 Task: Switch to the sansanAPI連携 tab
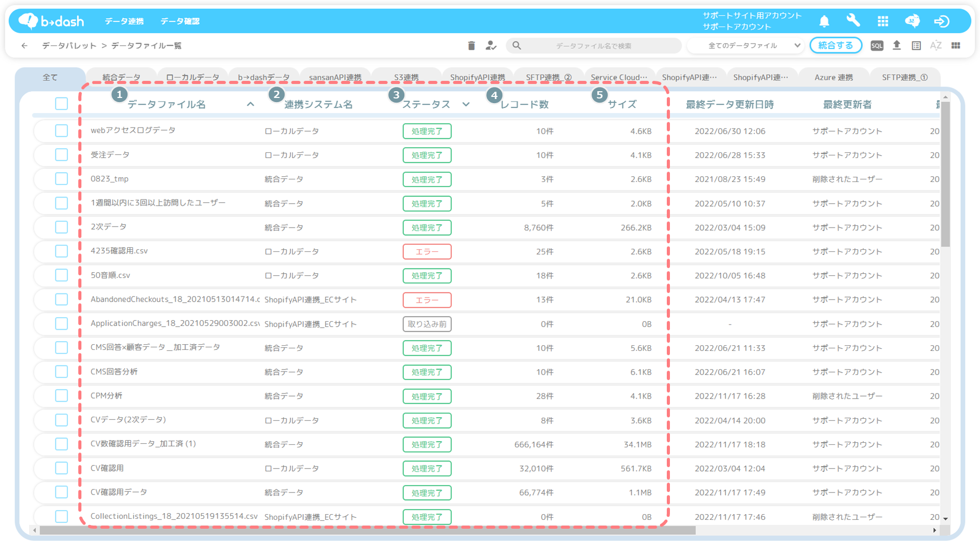coord(335,77)
